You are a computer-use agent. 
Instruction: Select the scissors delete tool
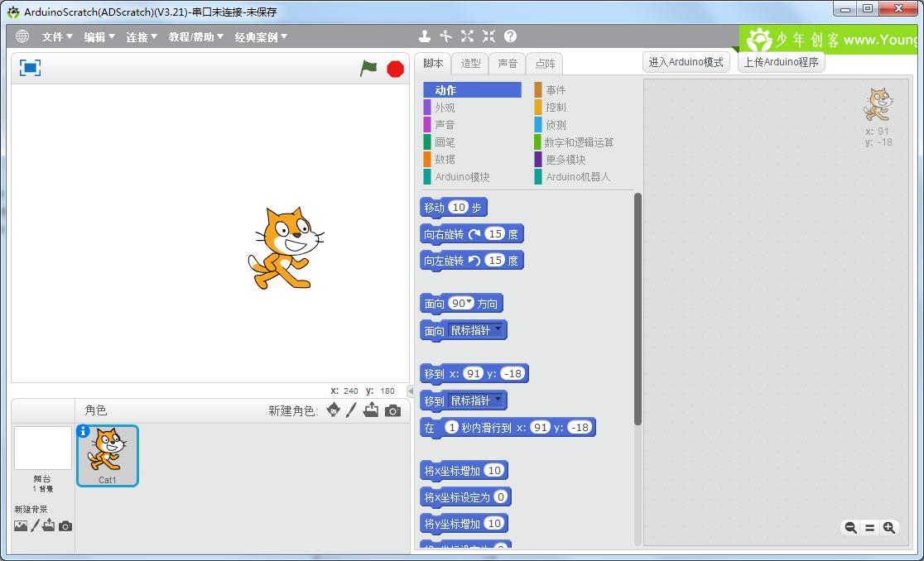[445, 36]
